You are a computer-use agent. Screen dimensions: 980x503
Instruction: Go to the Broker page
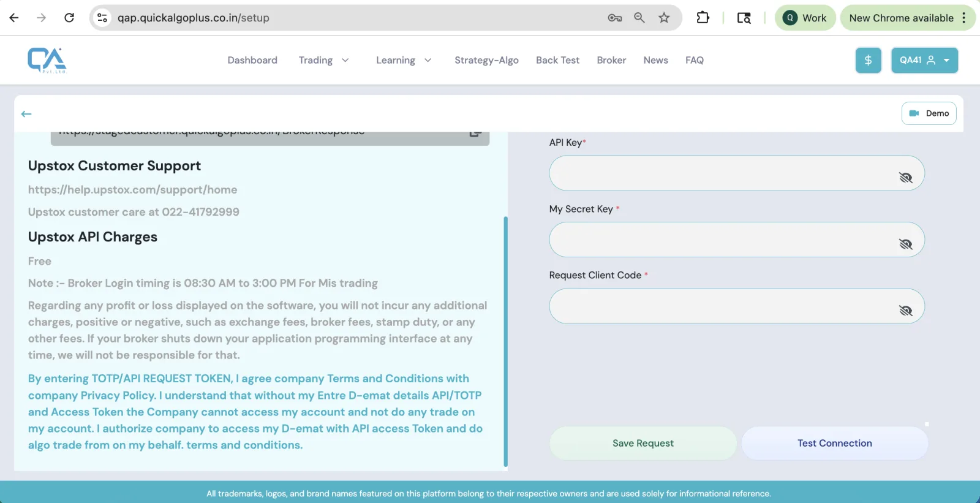[x=611, y=60]
